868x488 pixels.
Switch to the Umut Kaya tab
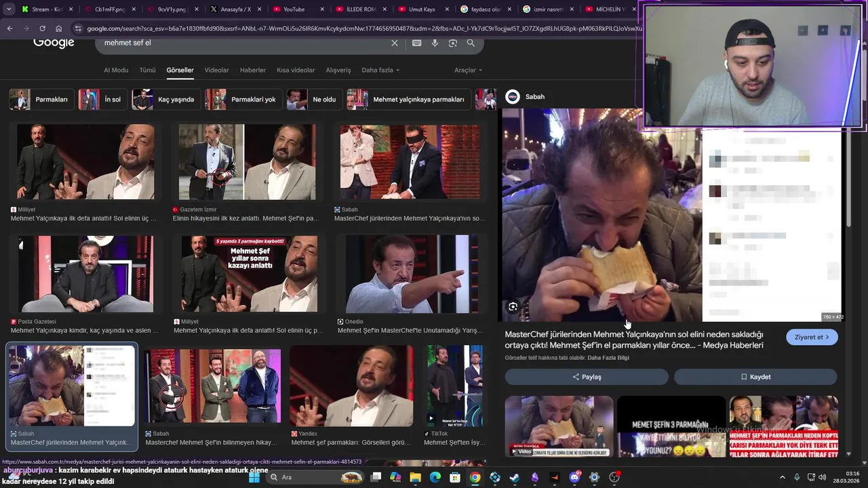tap(422, 9)
